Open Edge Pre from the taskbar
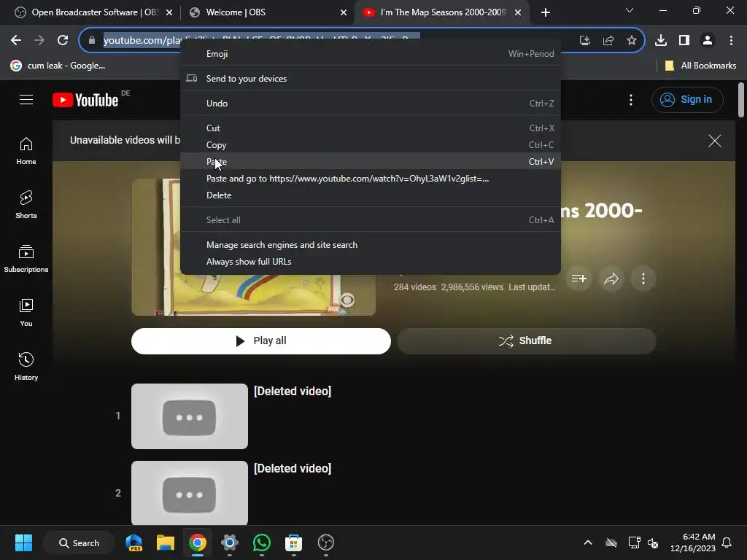Viewport: 747px width, 560px height. point(133,542)
